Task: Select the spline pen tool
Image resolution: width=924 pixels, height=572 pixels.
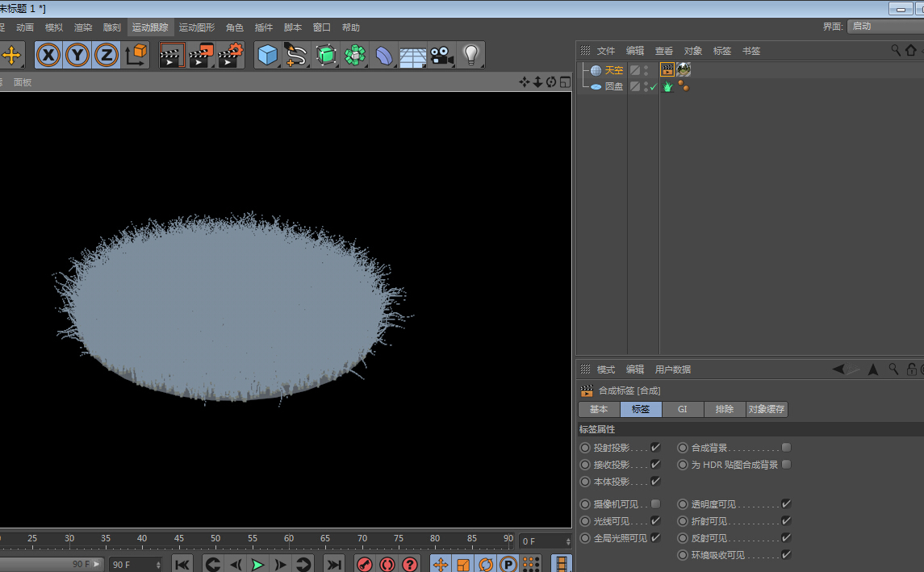Action: tap(296, 56)
